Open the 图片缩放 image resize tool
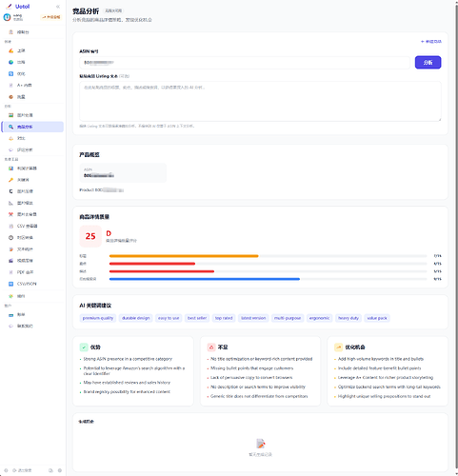Viewport: 458px width, 476px height. click(x=32, y=203)
